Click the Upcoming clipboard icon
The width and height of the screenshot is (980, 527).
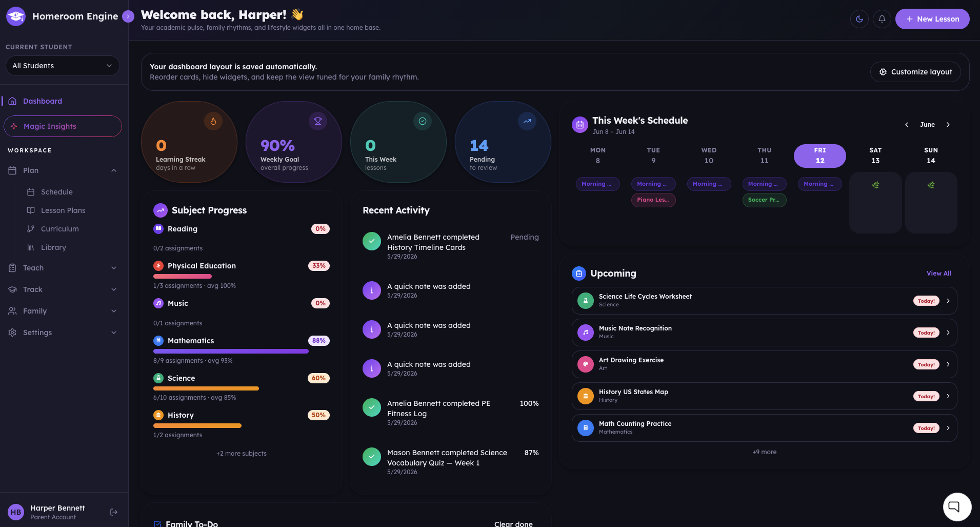[579, 274]
